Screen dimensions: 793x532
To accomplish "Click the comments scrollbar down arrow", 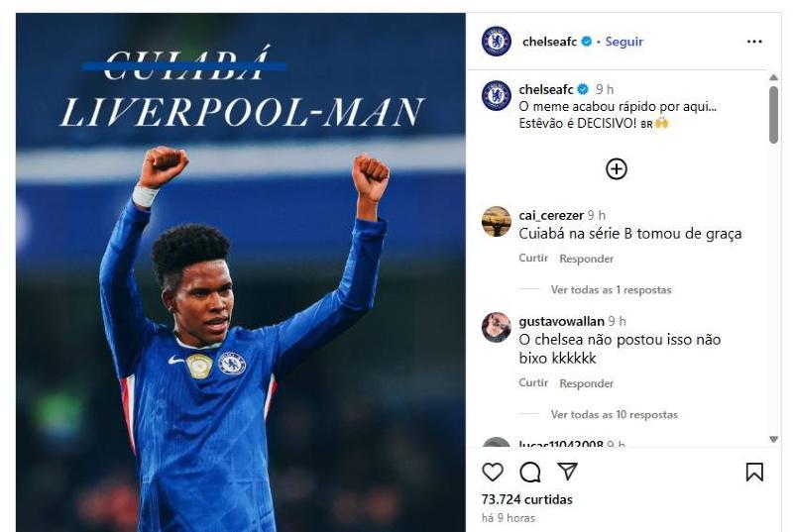I will coord(773,439).
